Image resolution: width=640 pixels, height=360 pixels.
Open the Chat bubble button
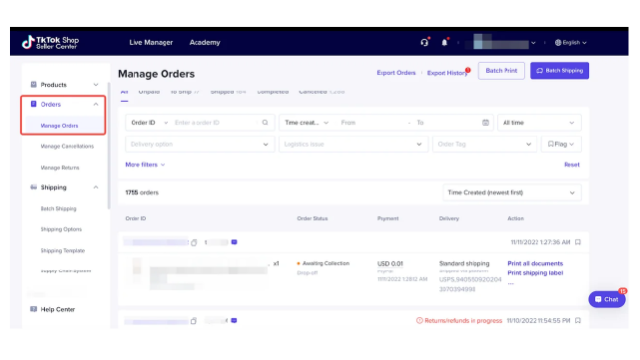607,299
